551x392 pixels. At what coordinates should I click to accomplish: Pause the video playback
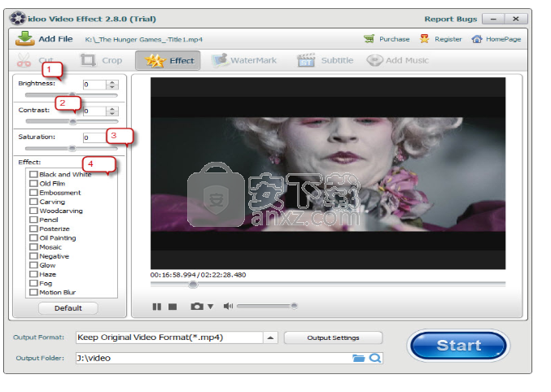[x=157, y=307]
